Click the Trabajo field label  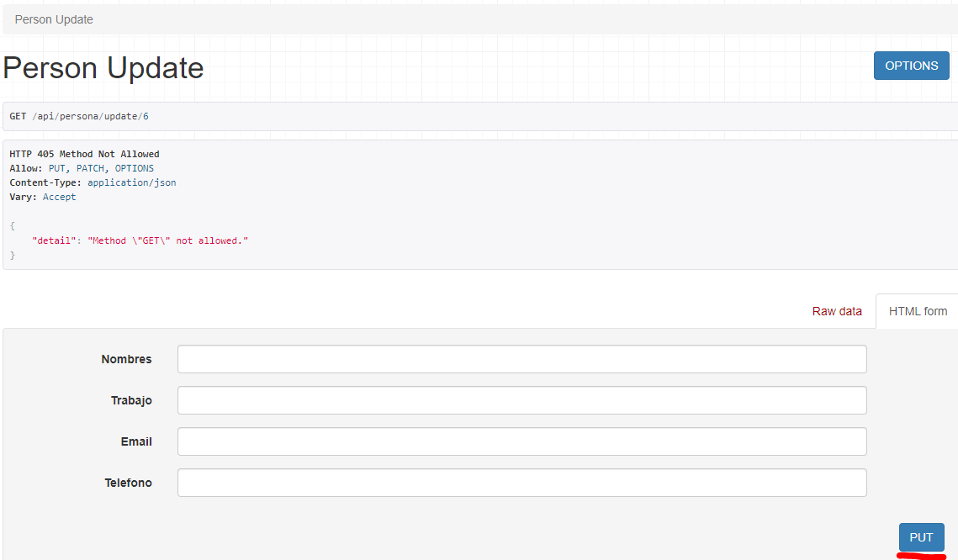(x=131, y=400)
